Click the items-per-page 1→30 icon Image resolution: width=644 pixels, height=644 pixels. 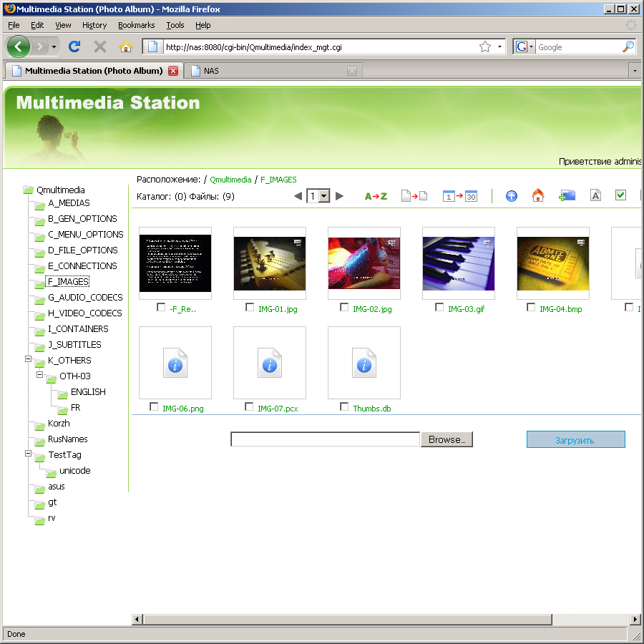click(459, 196)
